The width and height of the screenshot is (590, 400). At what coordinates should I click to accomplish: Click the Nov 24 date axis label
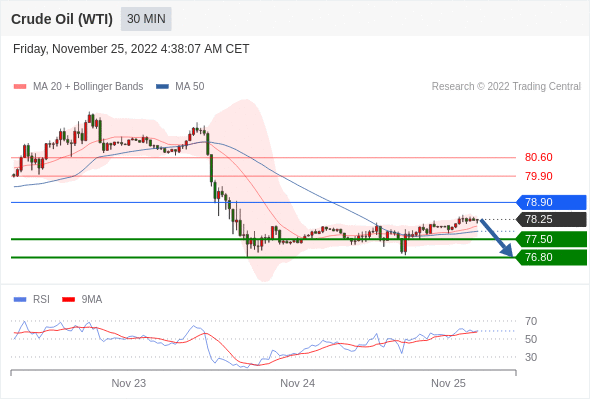298,383
